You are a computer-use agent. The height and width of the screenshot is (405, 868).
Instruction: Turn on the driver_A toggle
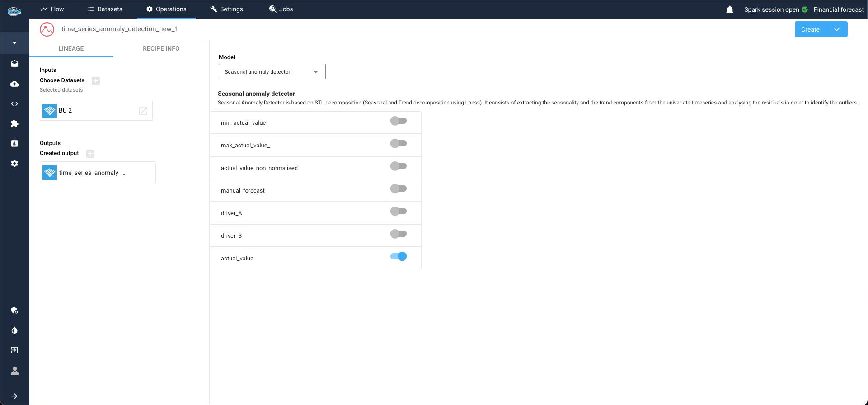tap(398, 212)
